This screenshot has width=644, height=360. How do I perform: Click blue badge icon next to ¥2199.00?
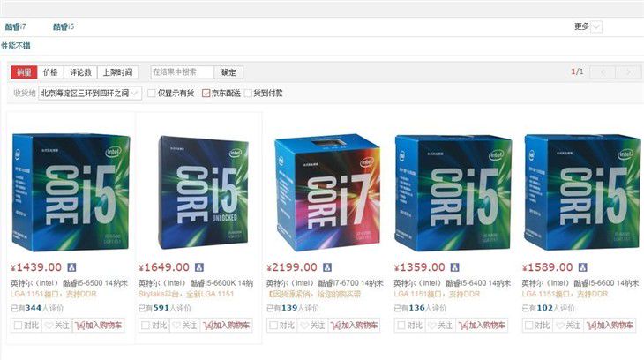click(x=327, y=267)
